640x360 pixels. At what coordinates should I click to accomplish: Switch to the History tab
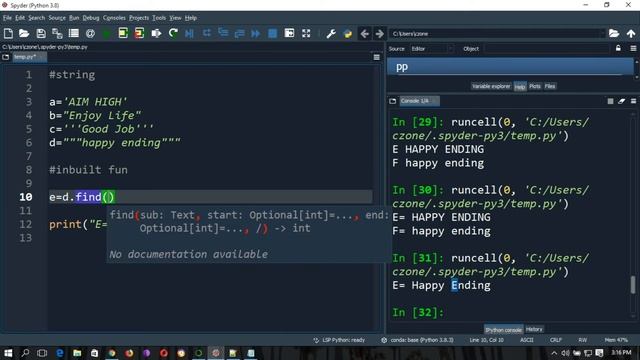(534, 329)
